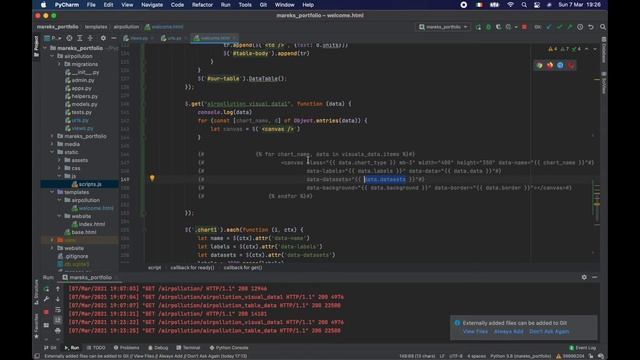The height and width of the screenshot is (360, 640).
Task: Collapse the templates folder
Action: pos(52,192)
